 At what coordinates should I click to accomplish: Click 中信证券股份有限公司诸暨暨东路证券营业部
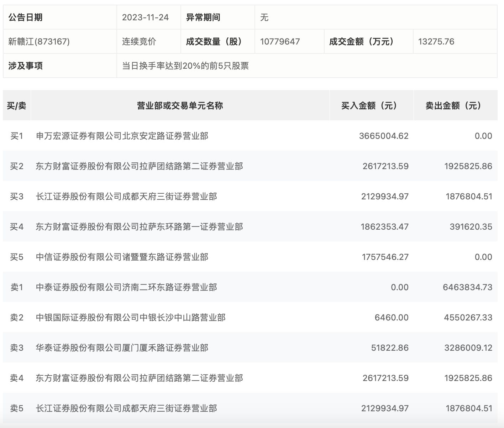click(122, 257)
